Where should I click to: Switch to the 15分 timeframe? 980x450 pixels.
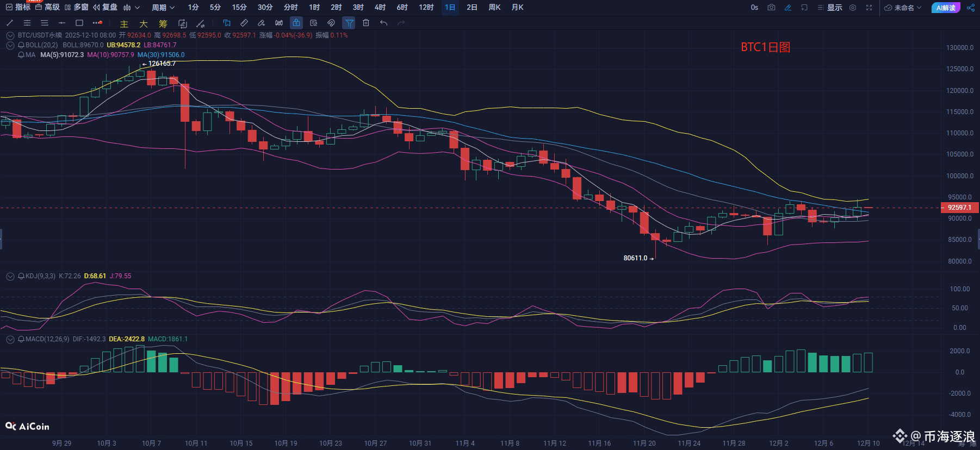pyautogui.click(x=239, y=8)
